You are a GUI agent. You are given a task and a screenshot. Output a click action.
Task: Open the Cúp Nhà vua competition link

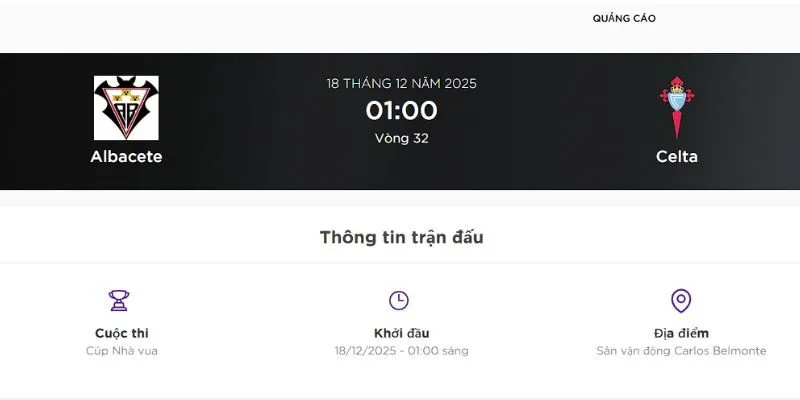coord(121,351)
